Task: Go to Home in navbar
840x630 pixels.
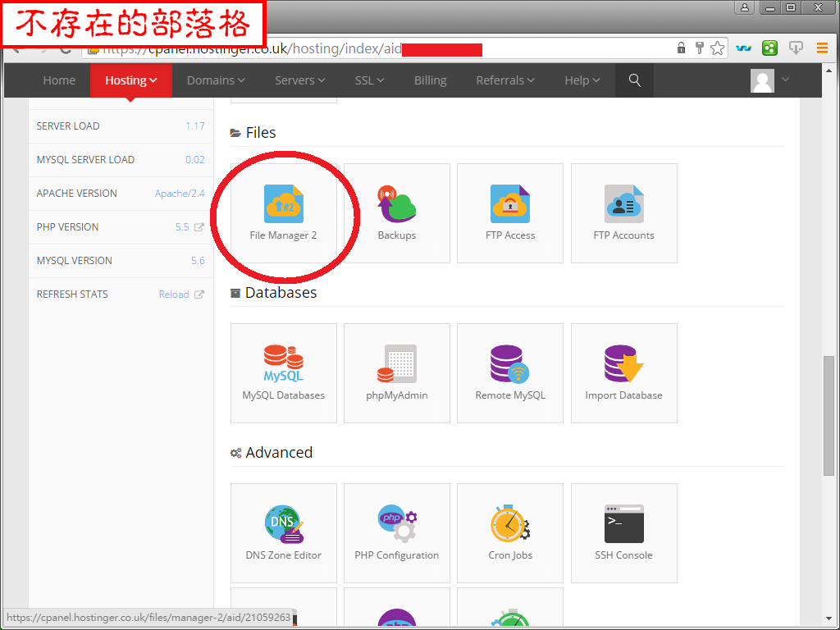Action: pos(59,80)
